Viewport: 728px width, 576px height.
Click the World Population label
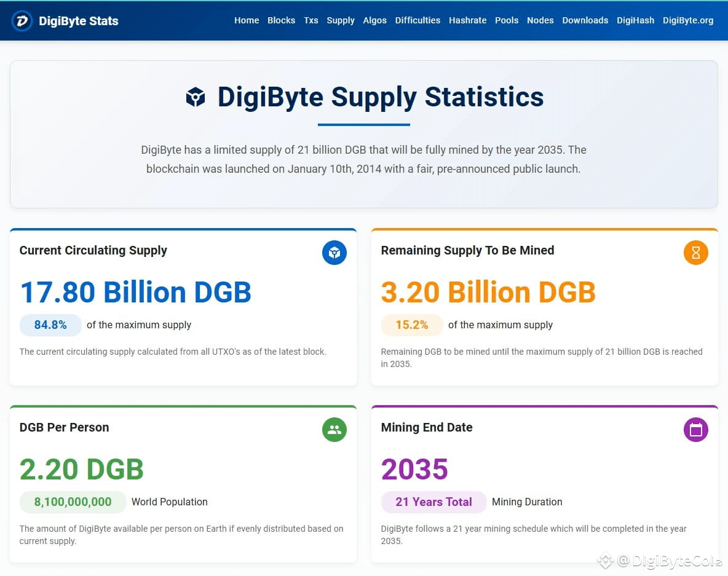pos(170,502)
